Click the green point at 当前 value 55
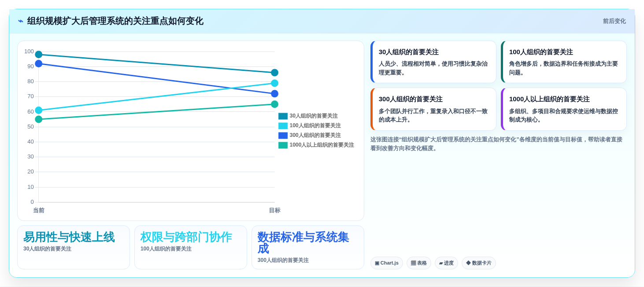The height and width of the screenshot is (287, 644). (39, 119)
